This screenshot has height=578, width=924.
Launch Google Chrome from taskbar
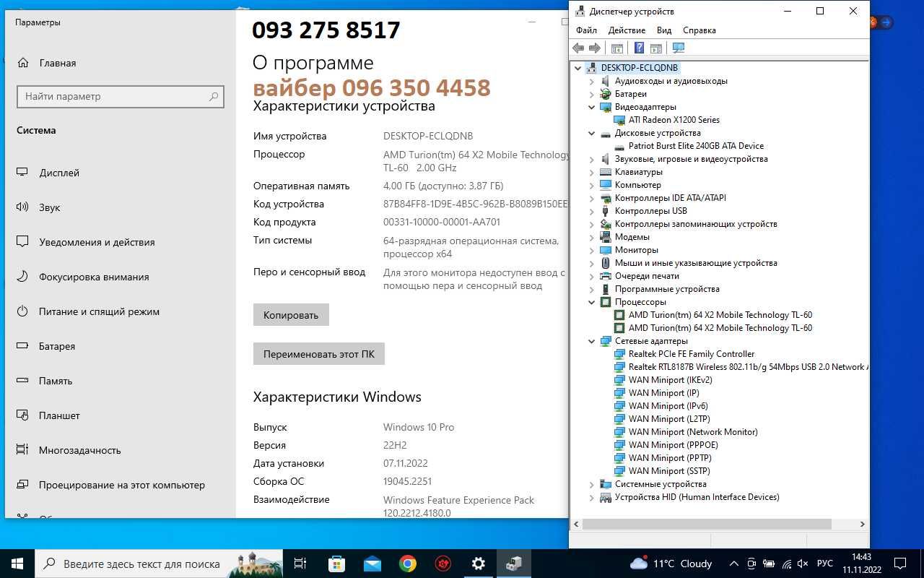click(408, 564)
